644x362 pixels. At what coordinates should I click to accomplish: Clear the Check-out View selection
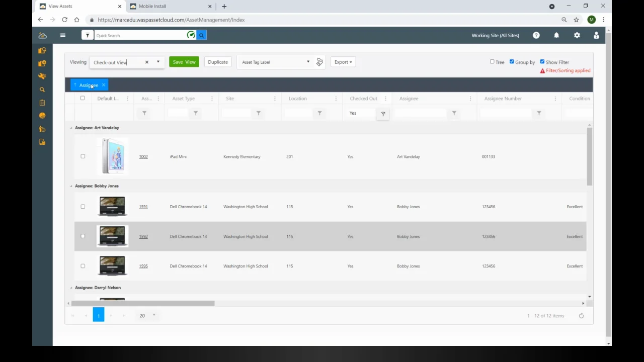point(147,62)
